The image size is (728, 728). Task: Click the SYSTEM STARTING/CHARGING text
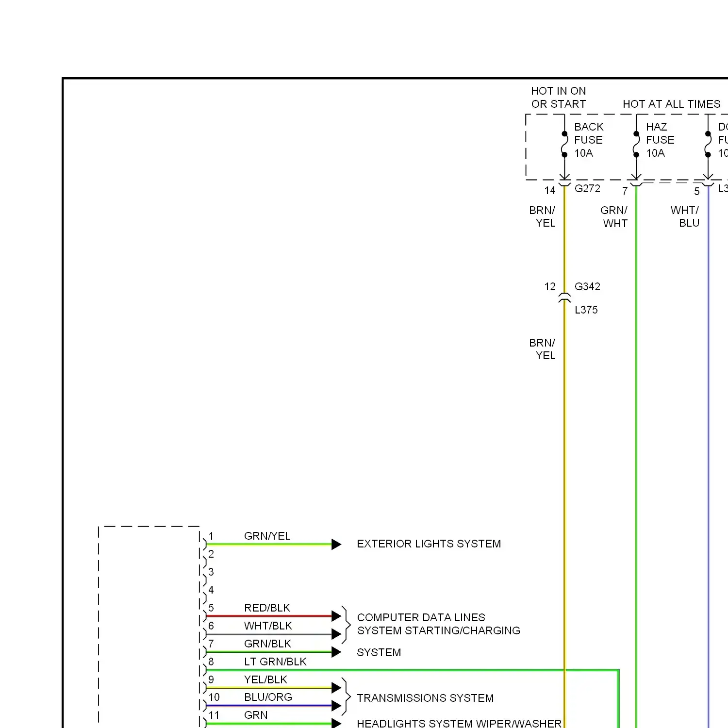[438, 630]
